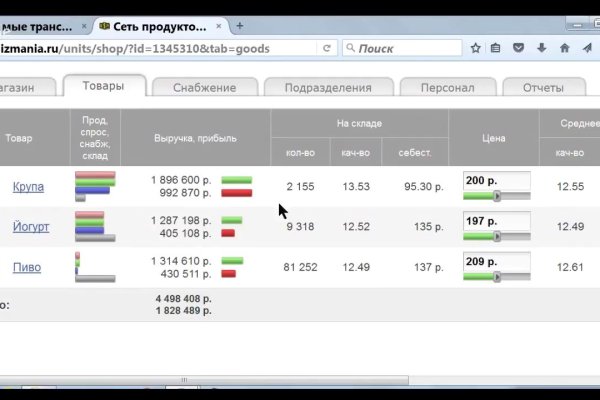
Task: Reload page with the refresh icon
Action: (x=327, y=47)
